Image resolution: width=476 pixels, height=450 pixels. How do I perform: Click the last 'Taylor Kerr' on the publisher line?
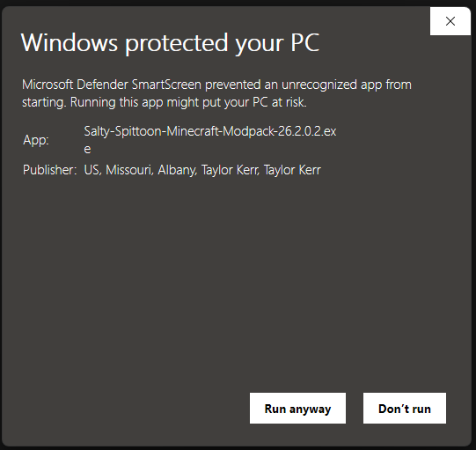pyautogui.click(x=292, y=170)
